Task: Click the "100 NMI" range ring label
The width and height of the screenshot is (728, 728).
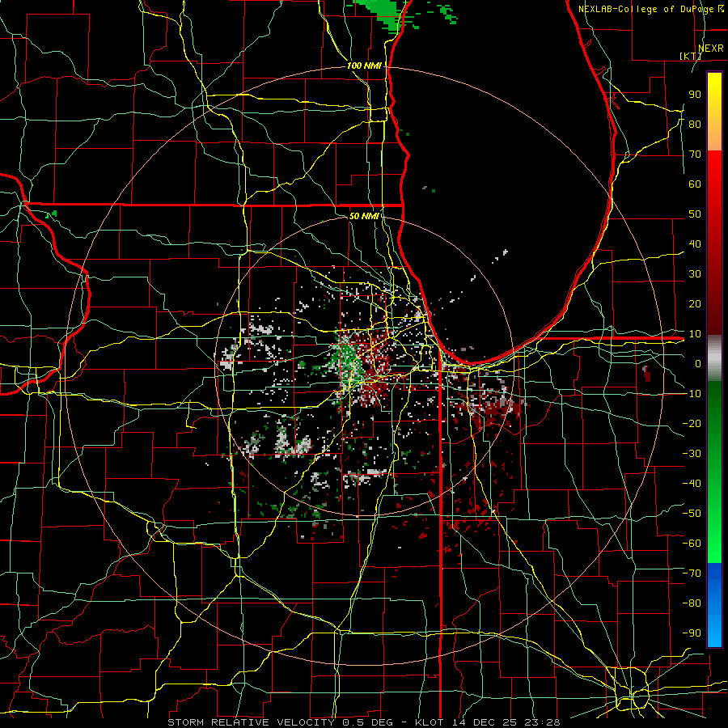Action: click(x=364, y=66)
